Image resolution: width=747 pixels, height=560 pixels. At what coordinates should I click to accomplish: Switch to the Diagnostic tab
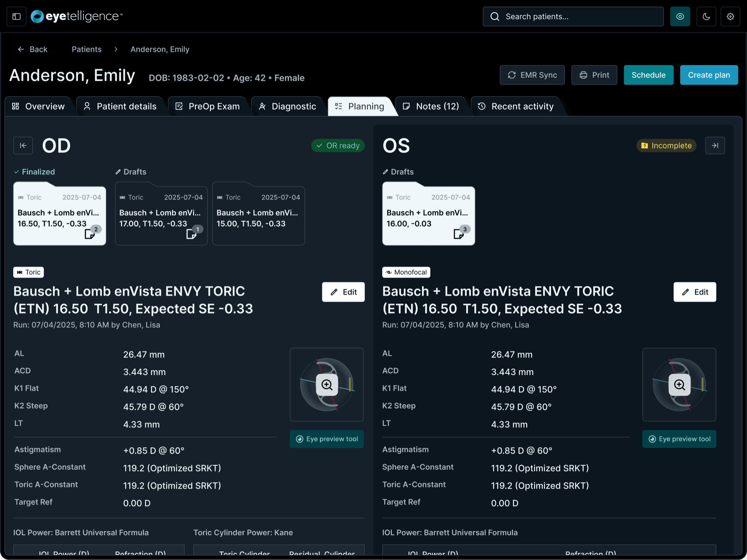pos(288,107)
